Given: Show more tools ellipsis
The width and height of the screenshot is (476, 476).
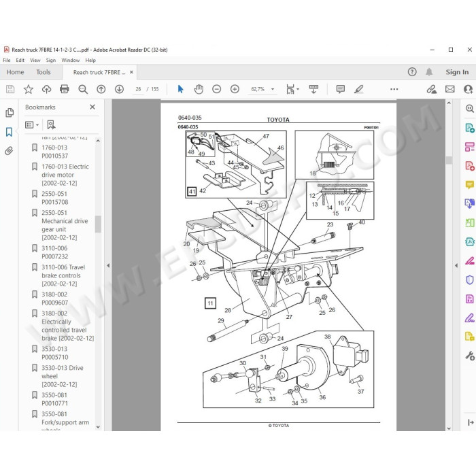Looking at the screenshot, I should [394, 89].
